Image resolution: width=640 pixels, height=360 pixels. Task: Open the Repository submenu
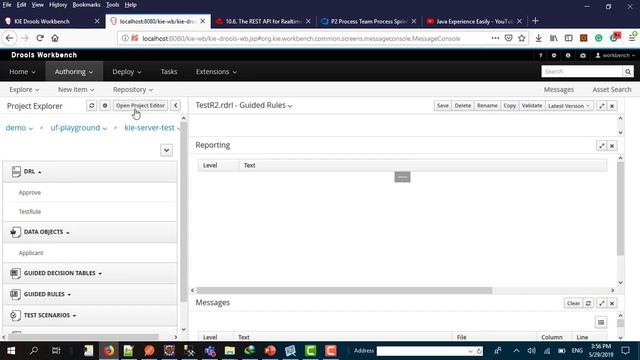click(x=133, y=89)
